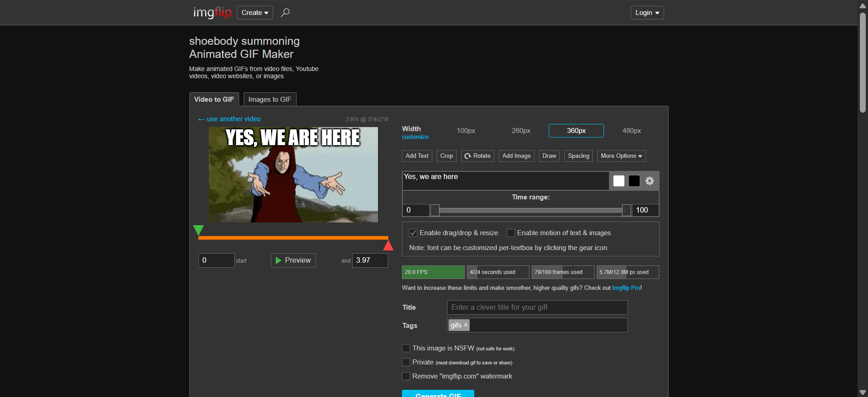
Task: Open the Imgflip Pro link
Action: pos(626,288)
